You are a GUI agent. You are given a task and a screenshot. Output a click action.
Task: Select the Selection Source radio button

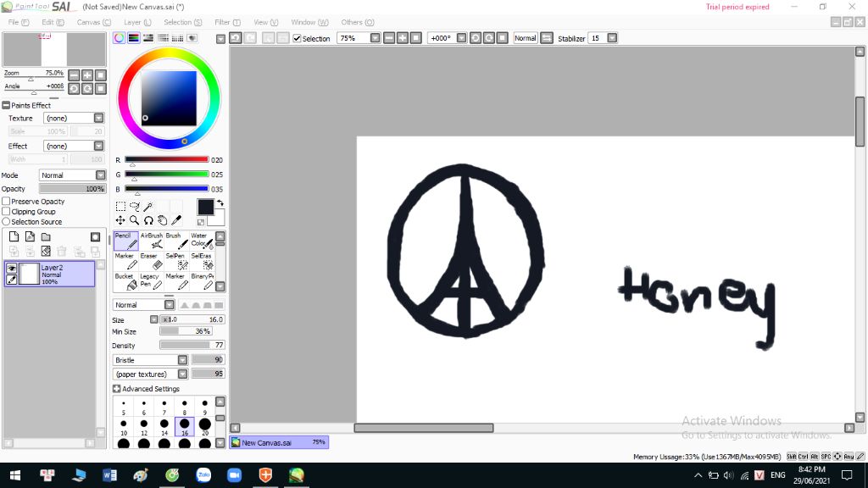6,221
